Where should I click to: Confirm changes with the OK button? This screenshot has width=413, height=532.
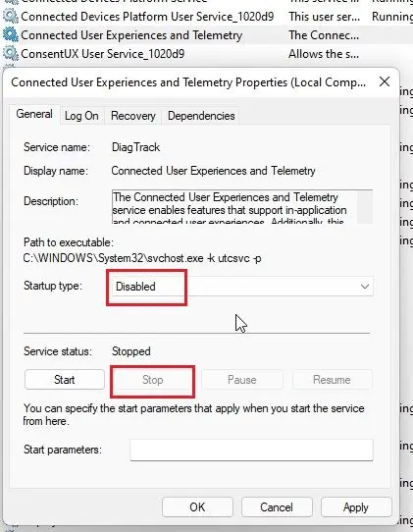pos(197,507)
